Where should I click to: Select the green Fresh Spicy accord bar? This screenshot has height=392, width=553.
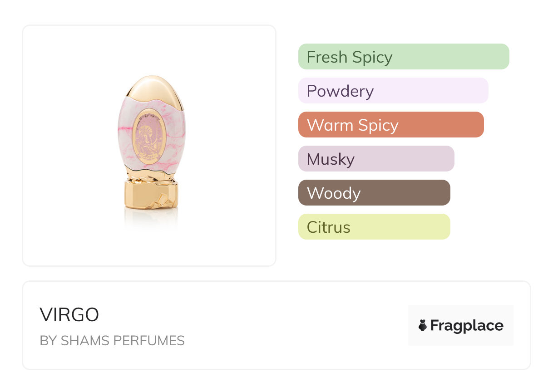pyautogui.click(x=403, y=57)
